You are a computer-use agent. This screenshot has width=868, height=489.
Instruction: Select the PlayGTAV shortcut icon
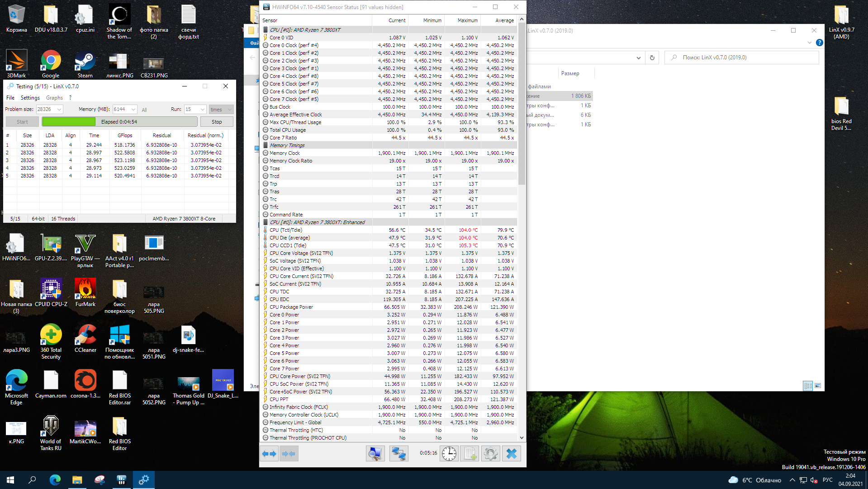(x=85, y=250)
